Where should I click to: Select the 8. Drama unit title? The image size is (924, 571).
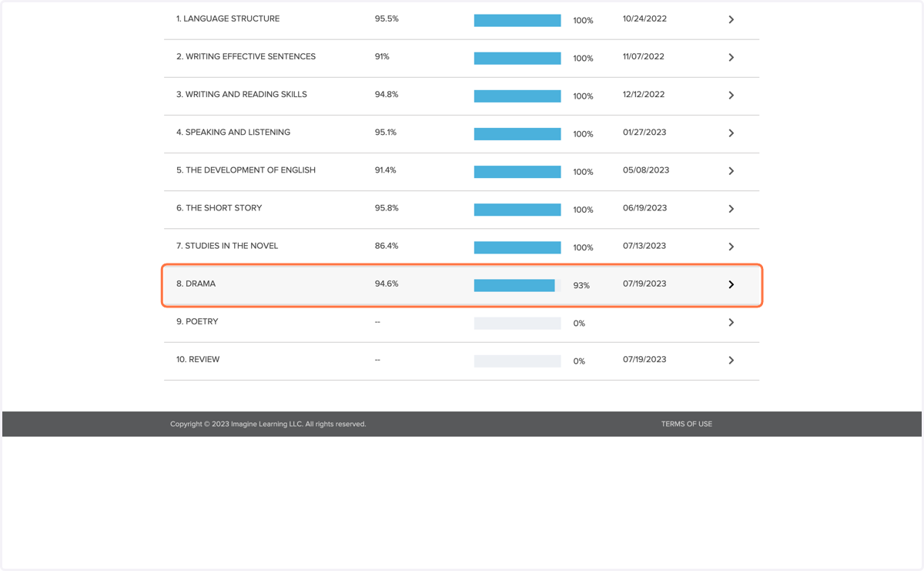click(196, 283)
